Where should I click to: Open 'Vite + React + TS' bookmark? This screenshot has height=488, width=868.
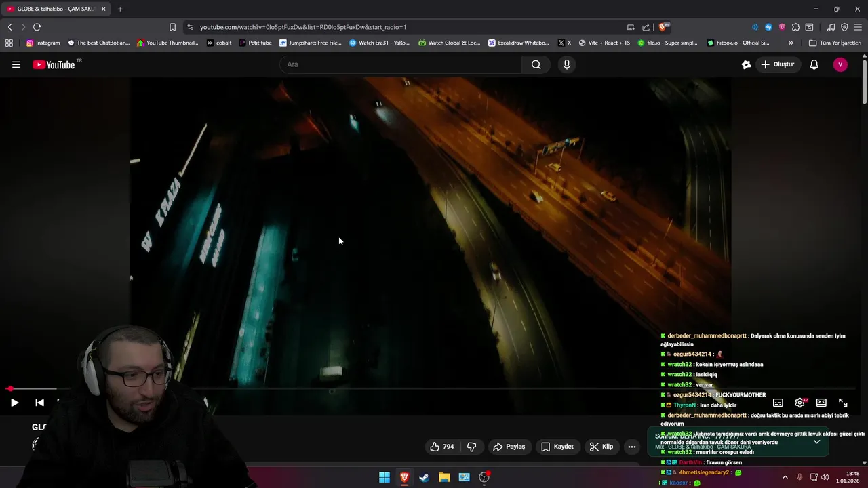604,43
